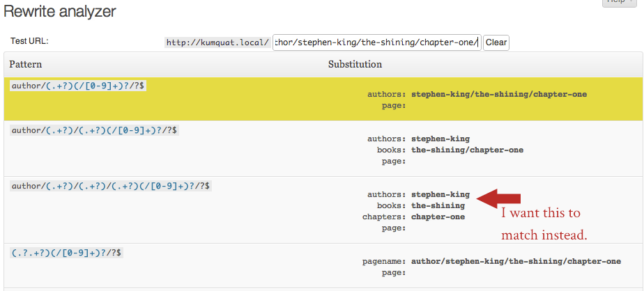This screenshot has height=291, width=644.
Task: Click the 'chapters:' label
Action: (x=384, y=217)
